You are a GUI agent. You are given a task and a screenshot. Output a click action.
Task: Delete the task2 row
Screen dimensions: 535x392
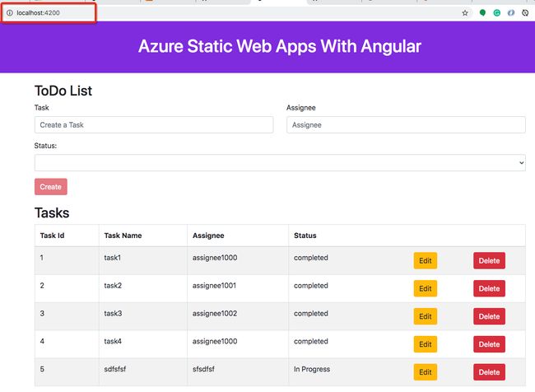click(489, 288)
